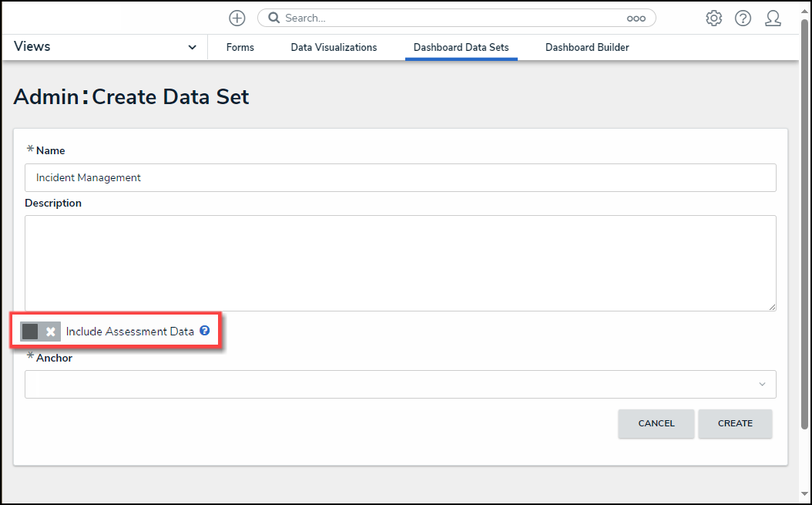This screenshot has height=505, width=812.
Task: Open the settings gear icon
Action: pyautogui.click(x=714, y=19)
